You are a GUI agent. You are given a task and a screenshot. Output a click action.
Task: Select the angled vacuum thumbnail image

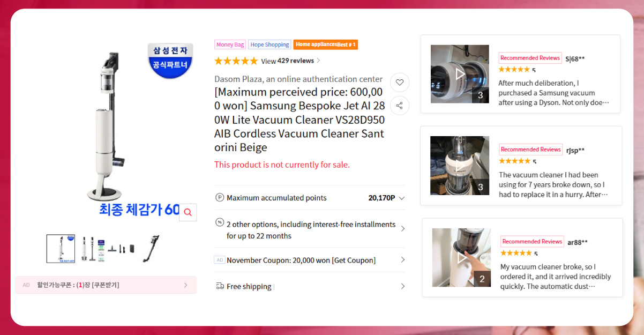151,249
